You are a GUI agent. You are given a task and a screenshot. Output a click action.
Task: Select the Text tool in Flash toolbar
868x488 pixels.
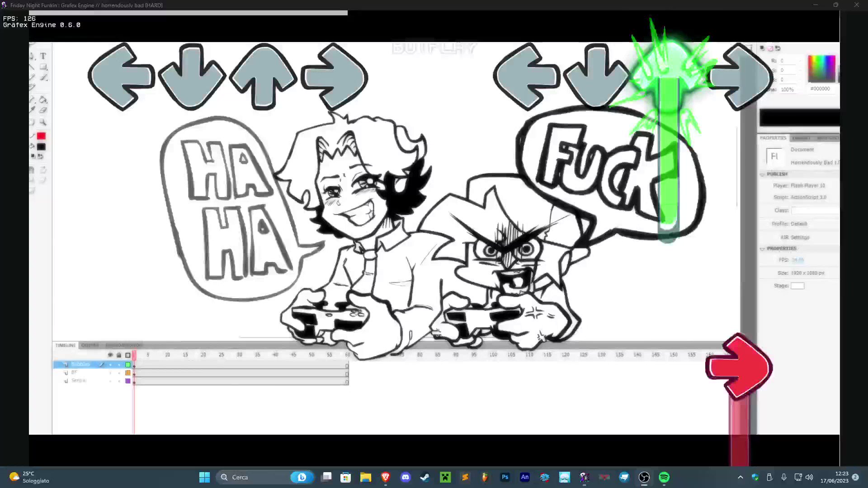(x=43, y=56)
